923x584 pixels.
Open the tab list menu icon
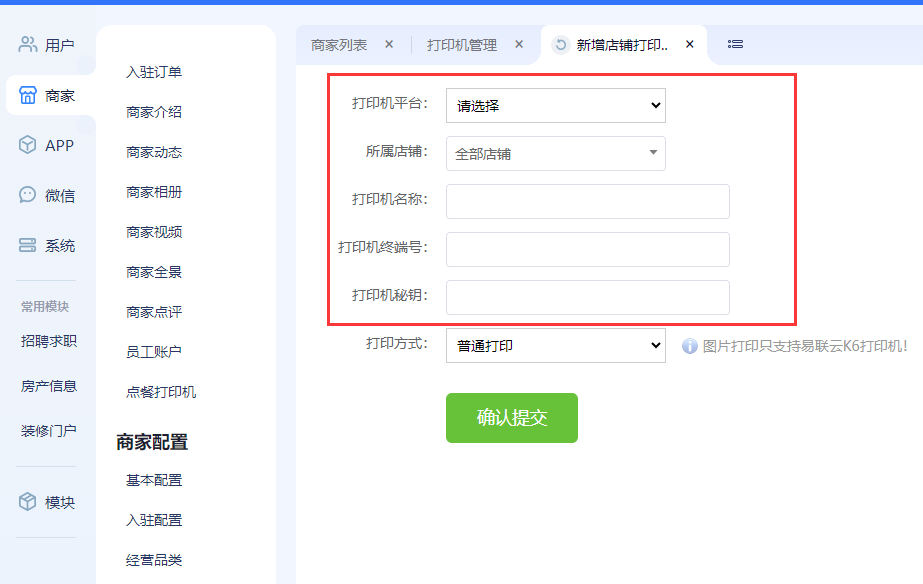pos(735,44)
